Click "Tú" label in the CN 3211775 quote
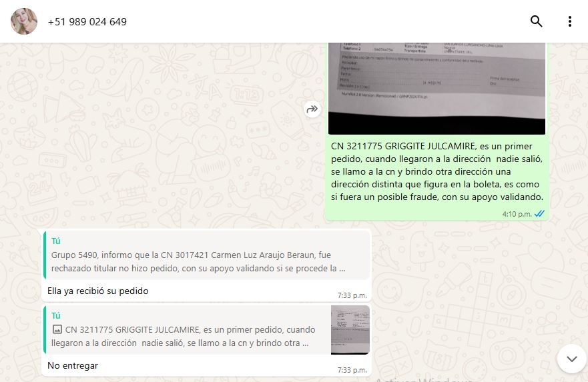The width and height of the screenshot is (588, 382). (x=56, y=315)
